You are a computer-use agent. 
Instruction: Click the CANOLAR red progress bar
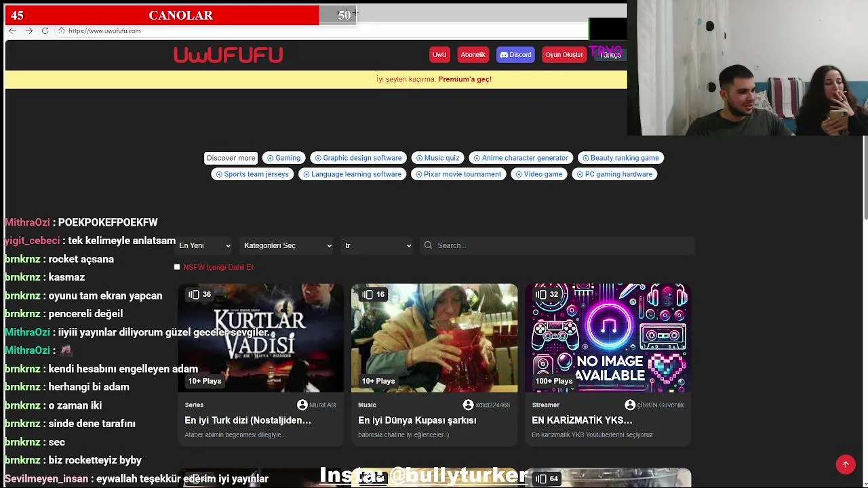(161, 15)
